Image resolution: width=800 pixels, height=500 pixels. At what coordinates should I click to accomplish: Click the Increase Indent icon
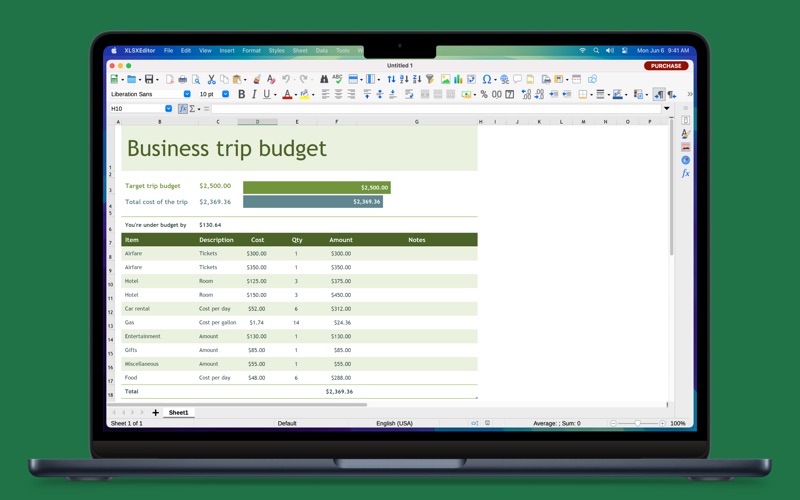554,94
